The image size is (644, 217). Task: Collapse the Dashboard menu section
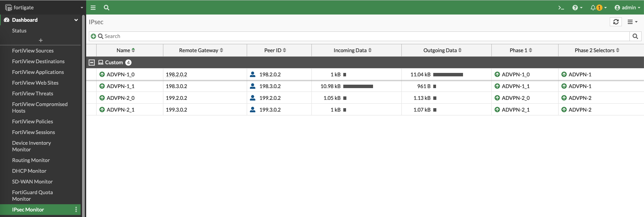(x=76, y=20)
